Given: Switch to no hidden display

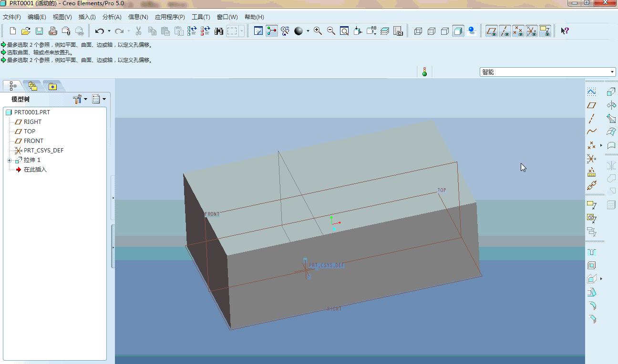Looking at the screenshot, I should pos(445,31).
